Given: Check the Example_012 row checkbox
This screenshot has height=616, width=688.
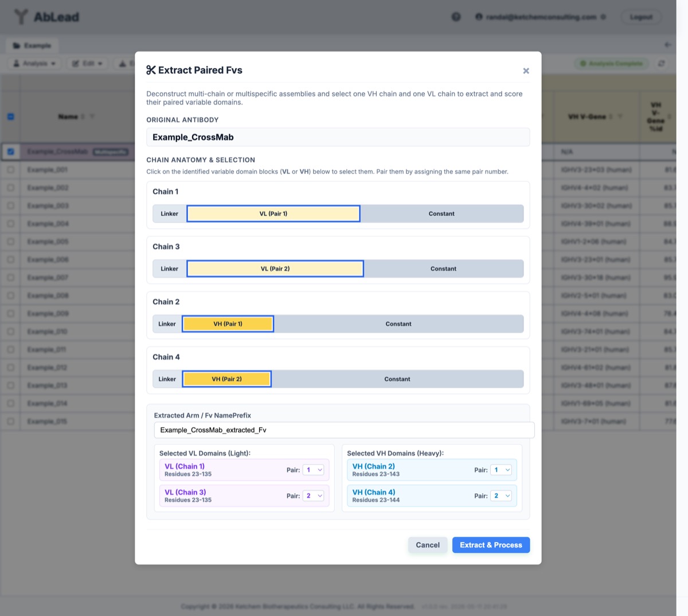Looking at the screenshot, I should point(10,367).
